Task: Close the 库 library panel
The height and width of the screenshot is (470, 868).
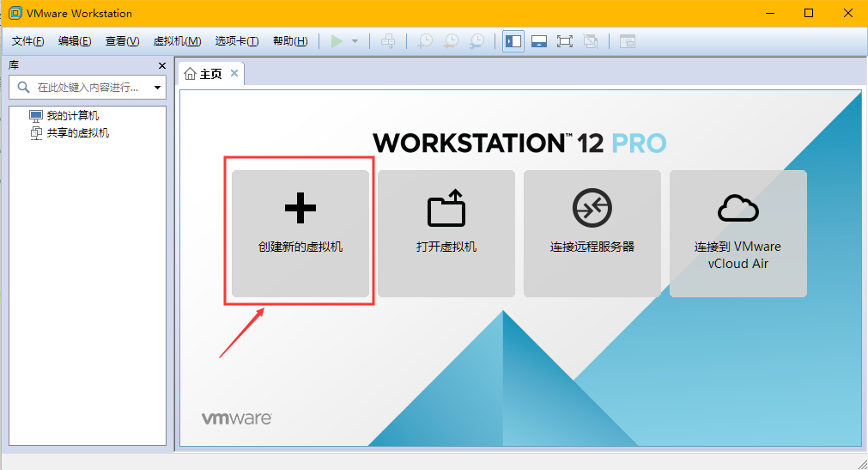Action: pyautogui.click(x=162, y=66)
